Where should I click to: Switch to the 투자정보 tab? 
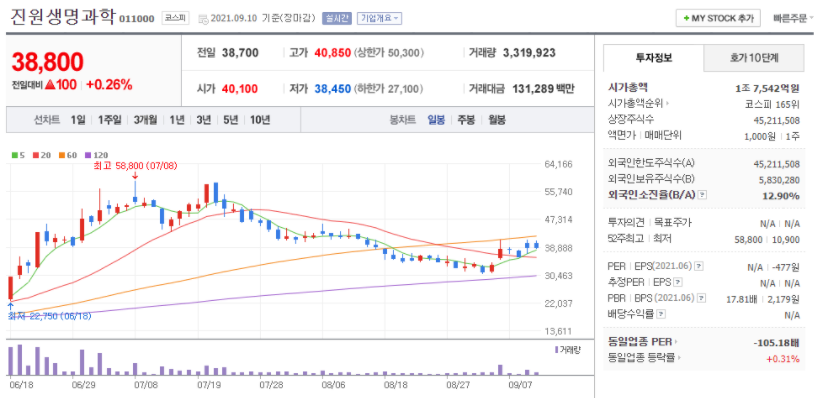point(654,58)
